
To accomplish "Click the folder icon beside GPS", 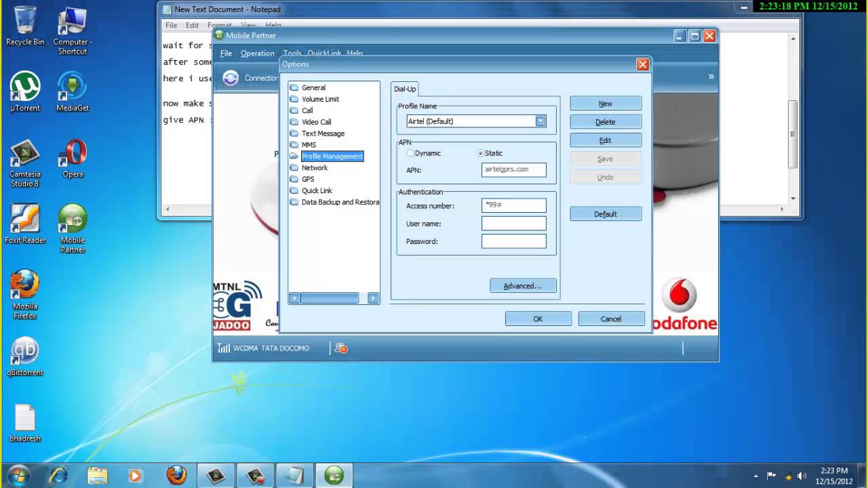I will coord(294,179).
